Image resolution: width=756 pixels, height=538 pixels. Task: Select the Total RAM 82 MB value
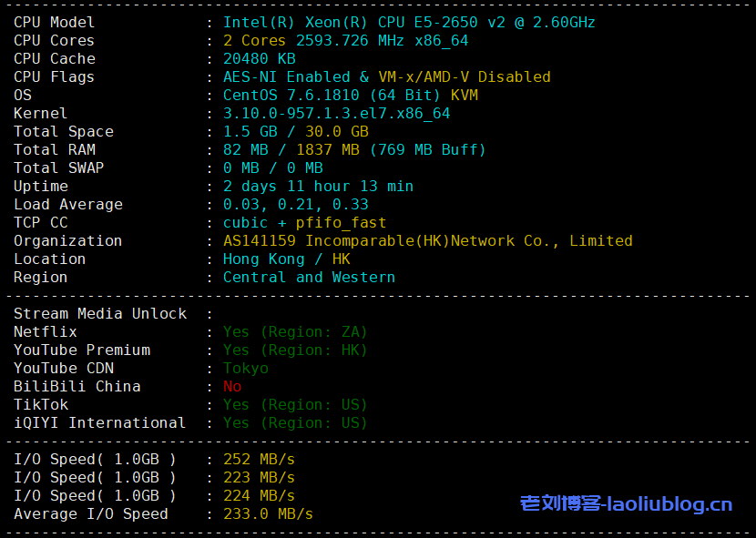click(x=245, y=149)
